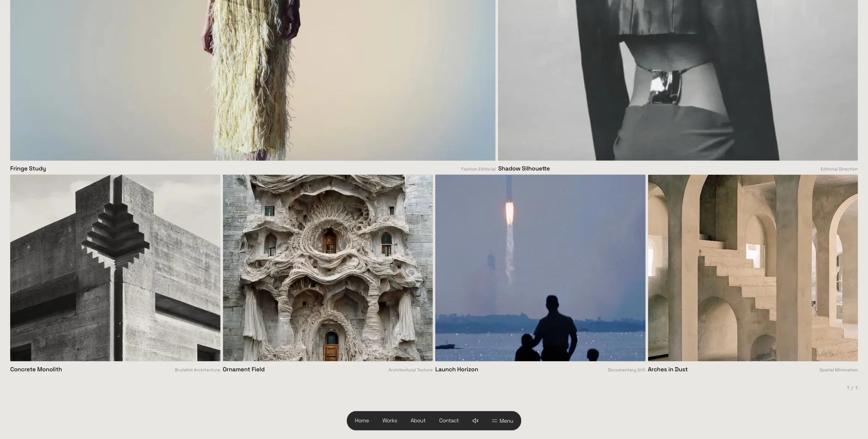Select the Architectural Texture category label
Viewport: 868px width, 439px height.
click(410, 370)
